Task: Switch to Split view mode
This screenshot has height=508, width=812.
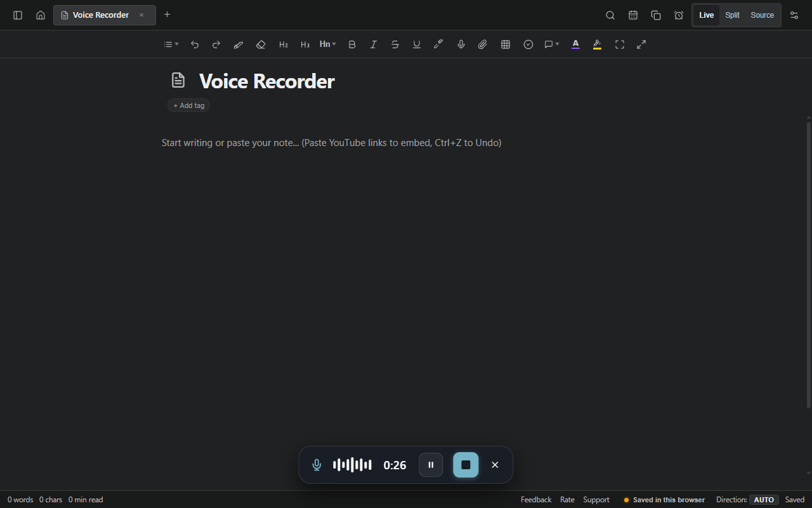Action: point(733,15)
